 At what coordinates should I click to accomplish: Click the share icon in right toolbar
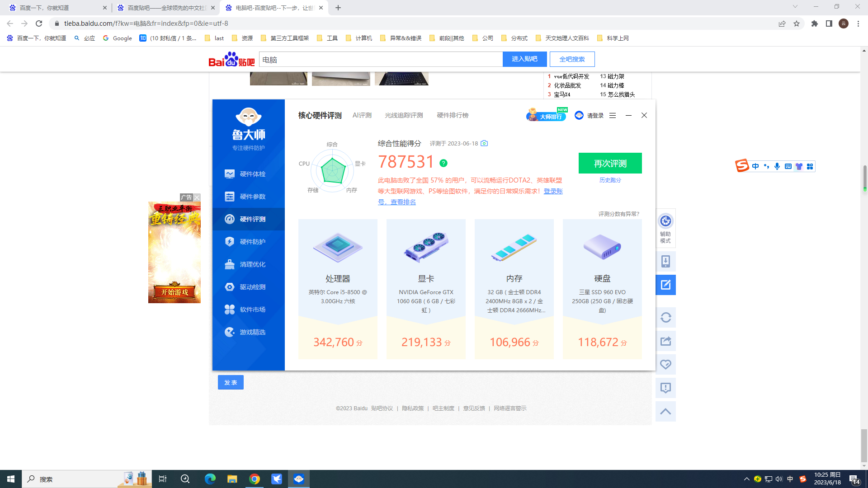click(665, 341)
